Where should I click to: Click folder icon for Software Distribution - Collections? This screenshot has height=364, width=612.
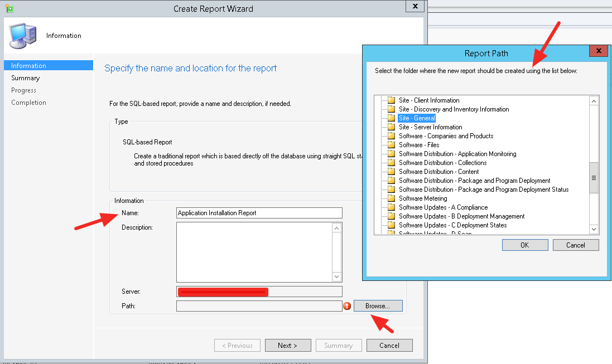[391, 163]
